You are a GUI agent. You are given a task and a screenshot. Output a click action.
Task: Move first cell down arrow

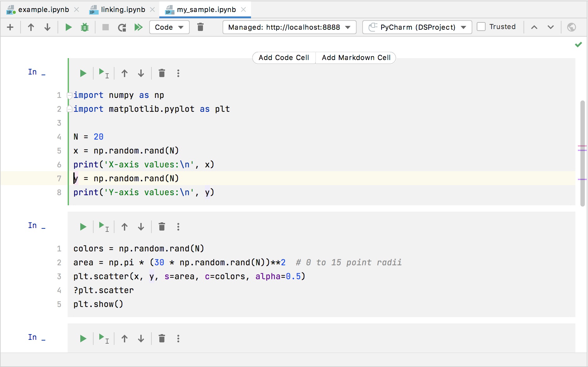[x=141, y=73]
